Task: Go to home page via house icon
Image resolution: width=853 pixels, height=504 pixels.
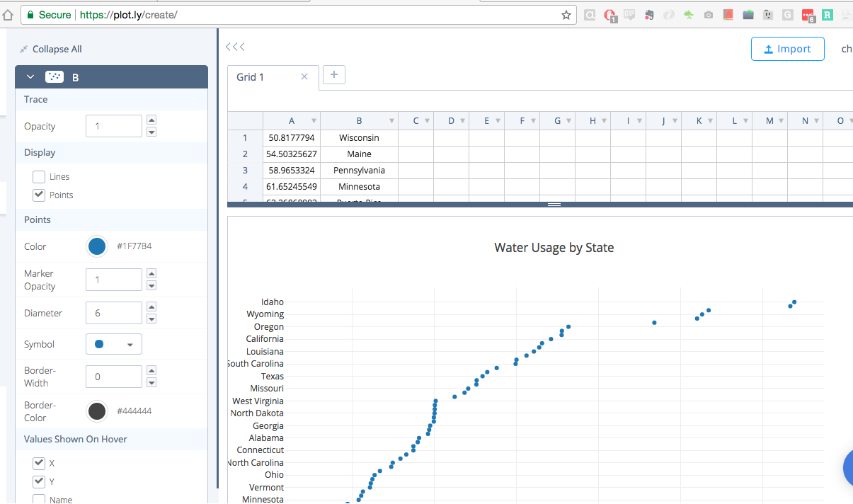Action: click(x=8, y=14)
